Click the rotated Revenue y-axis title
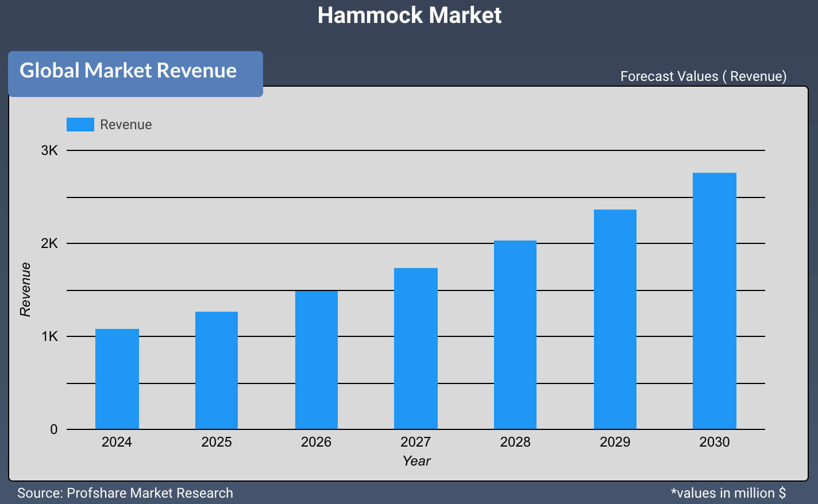818x504 pixels. (25, 289)
